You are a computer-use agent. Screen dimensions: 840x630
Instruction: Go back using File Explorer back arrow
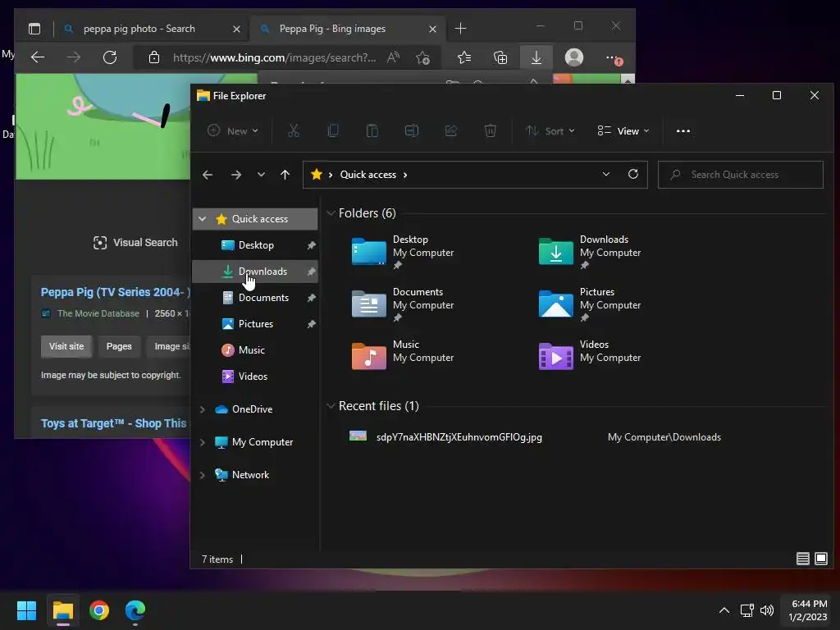coord(208,175)
